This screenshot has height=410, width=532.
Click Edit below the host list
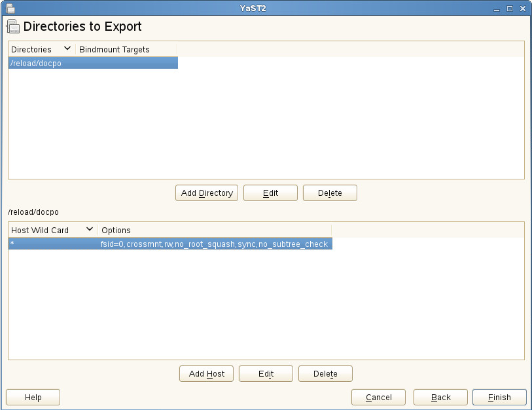(266, 374)
